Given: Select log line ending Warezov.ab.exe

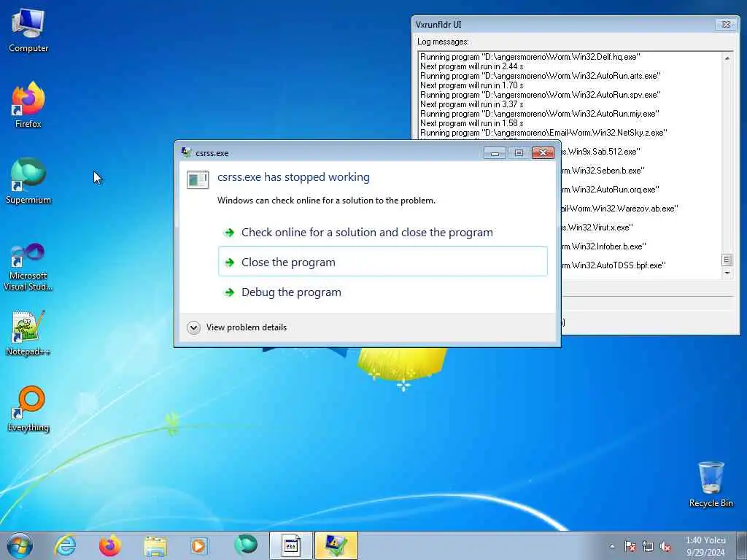Looking at the screenshot, I should 619,209.
